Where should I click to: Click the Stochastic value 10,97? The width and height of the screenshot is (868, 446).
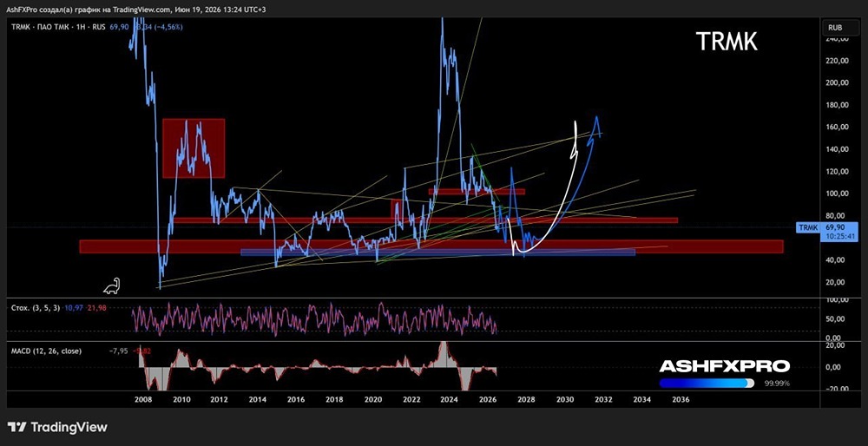(73, 308)
